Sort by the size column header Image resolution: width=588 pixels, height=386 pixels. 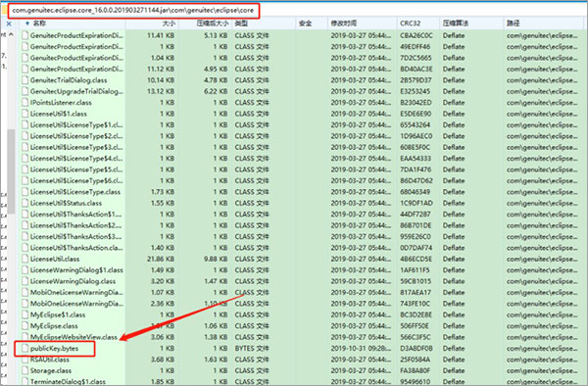coord(169,24)
